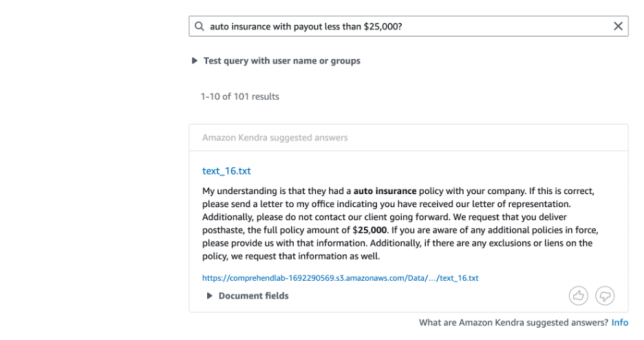
Task: Give the suggested answer a thumbs down
Action: pos(605,295)
